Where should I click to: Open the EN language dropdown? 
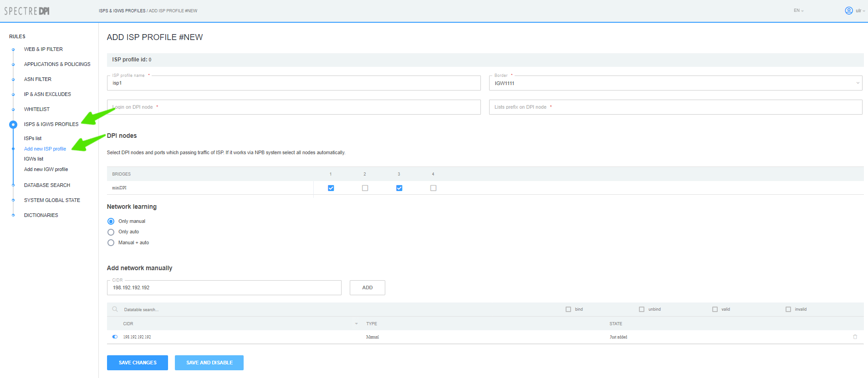798,10
